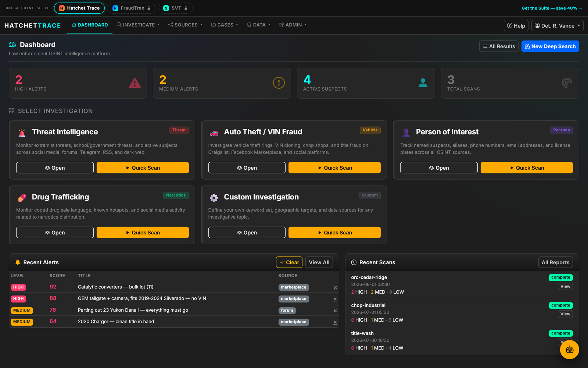588x368 pixels.
Task: Run Quick Scan for Threat Intelligence
Action: (143, 168)
